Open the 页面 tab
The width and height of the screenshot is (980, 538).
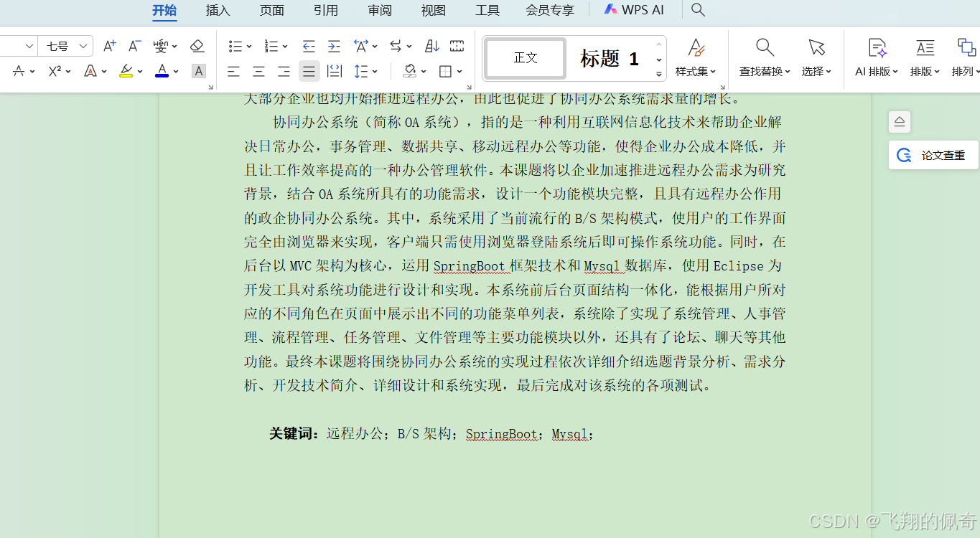[272, 10]
